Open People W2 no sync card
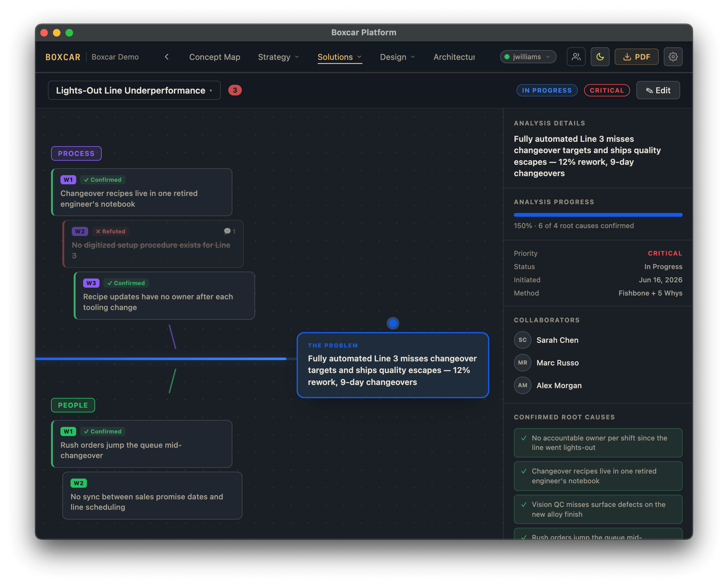 (x=152, y=496)
